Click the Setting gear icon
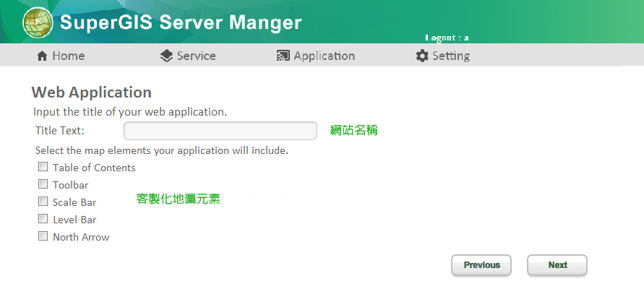The image size is (644, 302). [x=422, y=56]
